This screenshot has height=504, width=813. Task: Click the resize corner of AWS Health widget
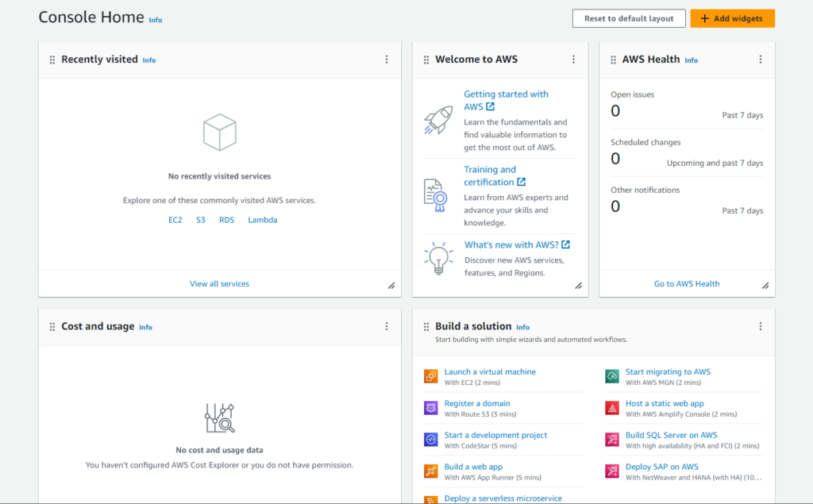[765, 286]
